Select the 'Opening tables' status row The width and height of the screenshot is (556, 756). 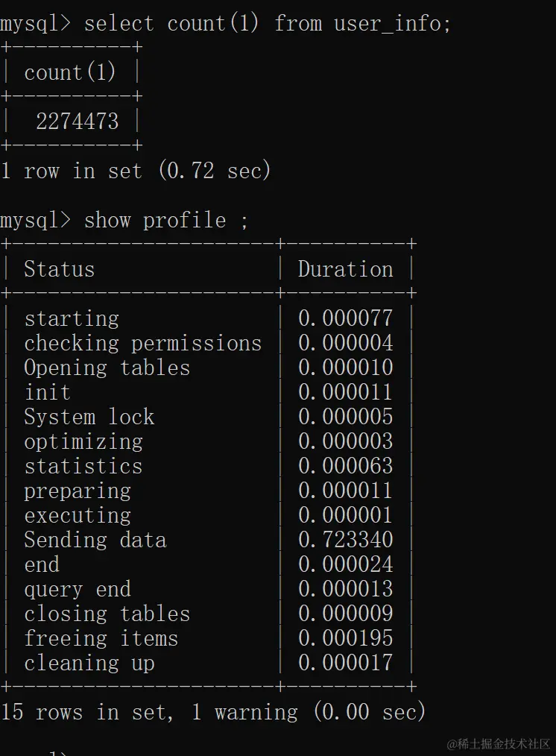[x=209, y=368]
